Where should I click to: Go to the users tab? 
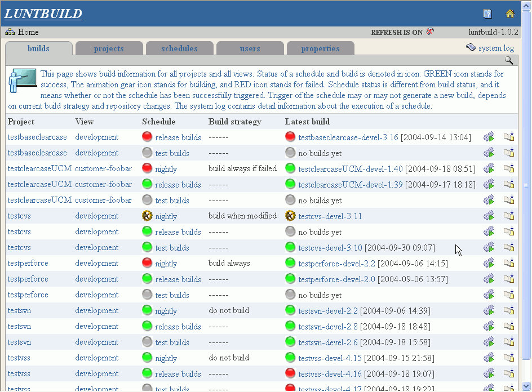tap(250, 48)
